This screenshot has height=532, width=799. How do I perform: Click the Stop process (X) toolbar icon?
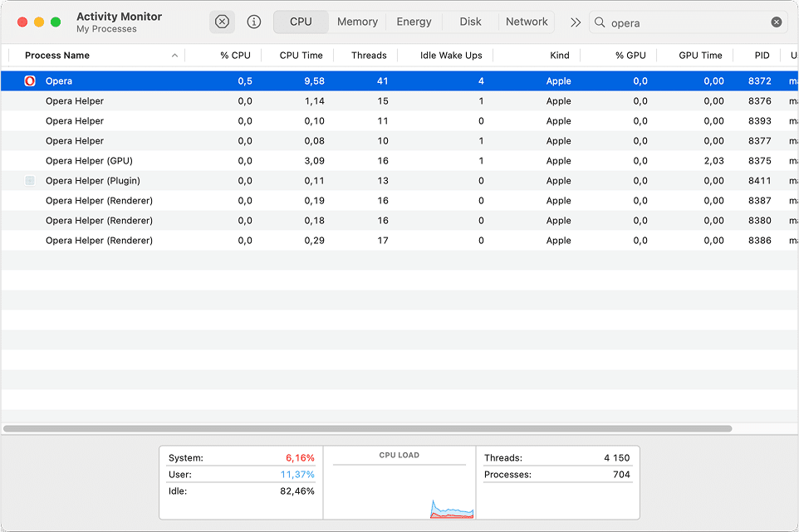222,22
